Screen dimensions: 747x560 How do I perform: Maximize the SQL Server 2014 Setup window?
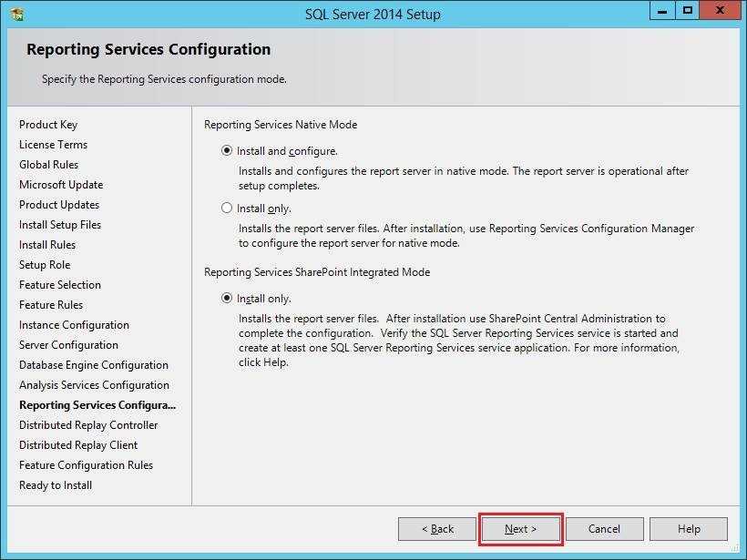[x=687, y=11]
